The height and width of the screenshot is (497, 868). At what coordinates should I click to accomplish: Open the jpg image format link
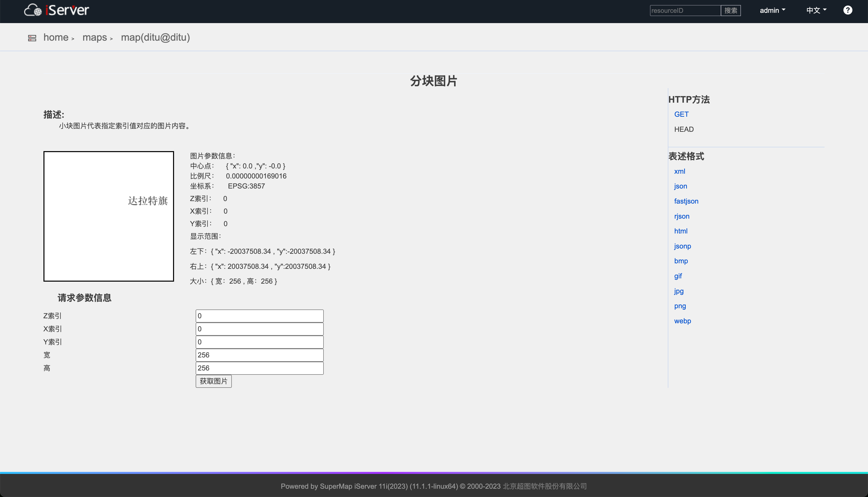678,291
